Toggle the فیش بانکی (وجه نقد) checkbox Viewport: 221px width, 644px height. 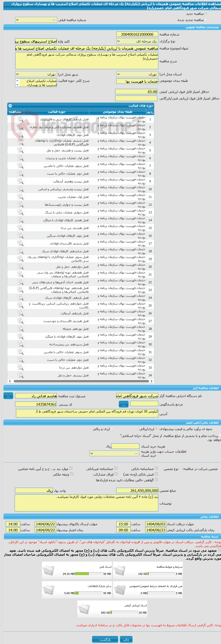[x=156, y=474]
